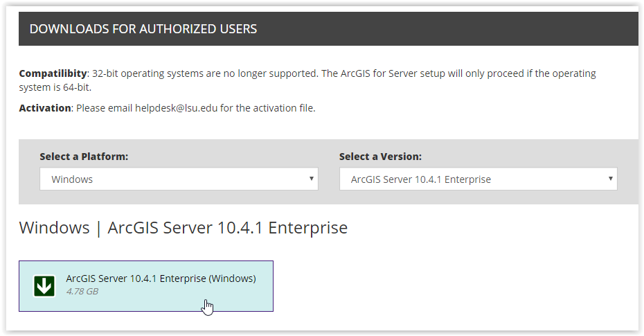This screenshot has width=644, height=336.
Task: Click the helpdesk@lsu.edu email address
Action: coord(176,108)
